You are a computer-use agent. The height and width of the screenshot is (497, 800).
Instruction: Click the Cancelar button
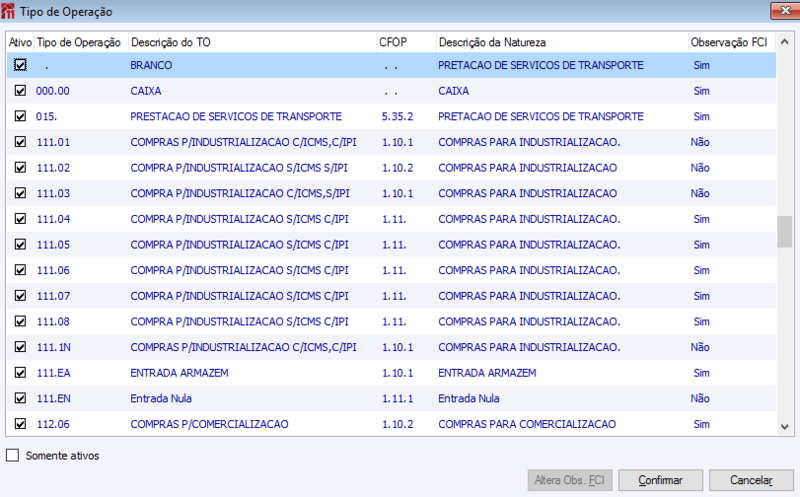(751, 480)
